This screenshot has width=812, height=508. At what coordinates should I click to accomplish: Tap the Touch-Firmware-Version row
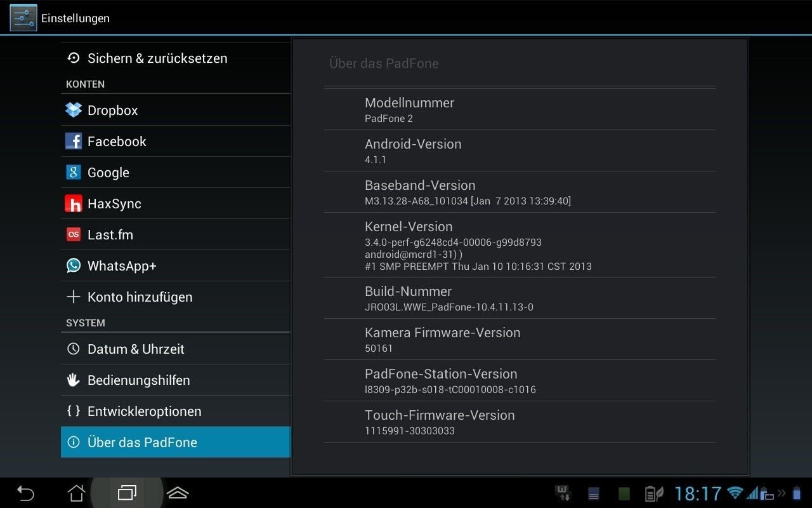[x=520, y=422]
